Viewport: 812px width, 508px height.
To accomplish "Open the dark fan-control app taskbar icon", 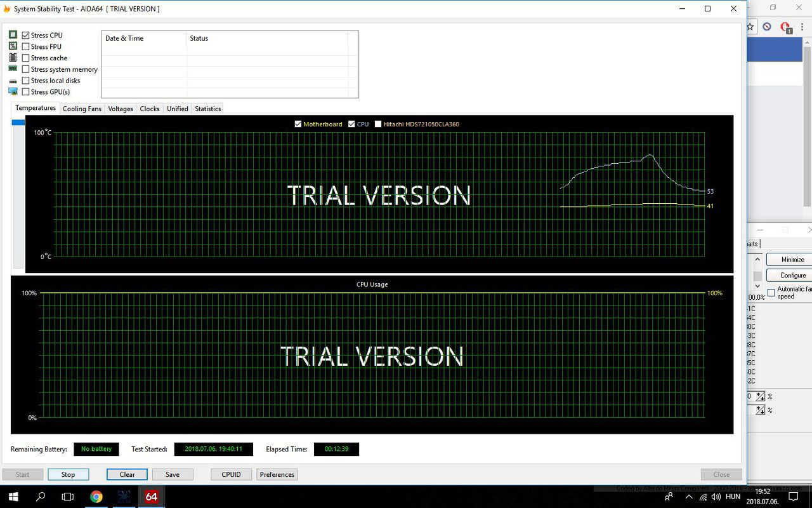I will [124, 497].
